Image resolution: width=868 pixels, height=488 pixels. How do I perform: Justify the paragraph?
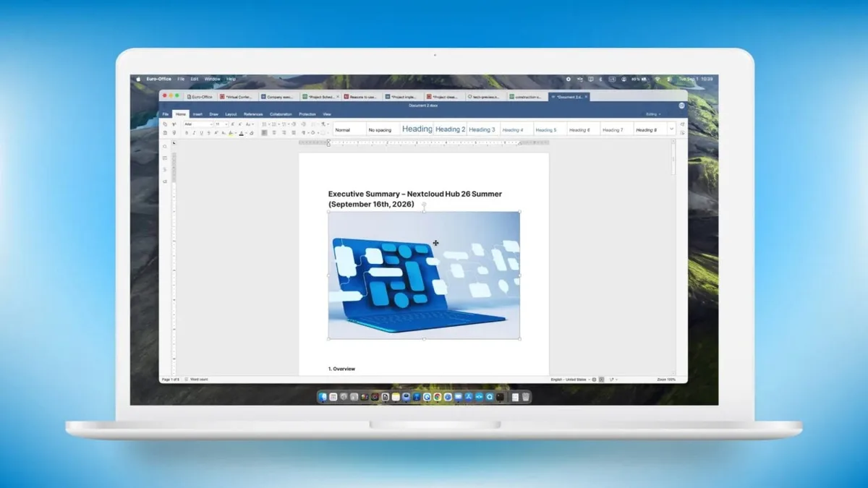coord(294,133)
